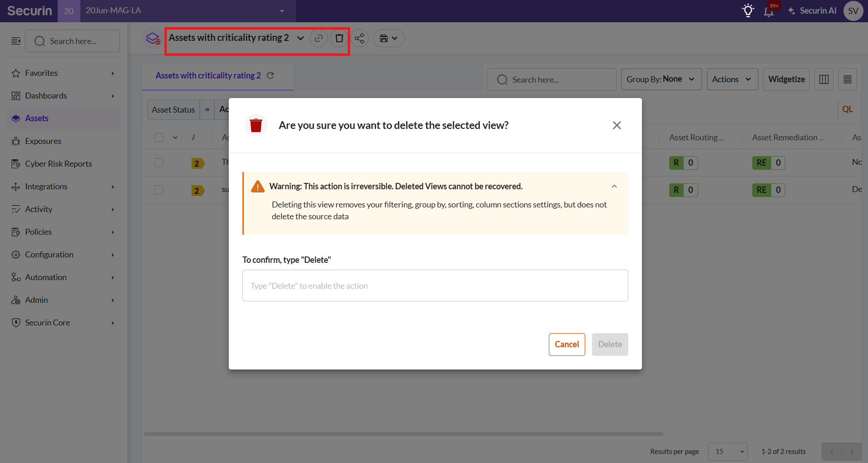Expand the view name dropdown chevron
This screenshot has height=463, width=868.
(300, 38)
